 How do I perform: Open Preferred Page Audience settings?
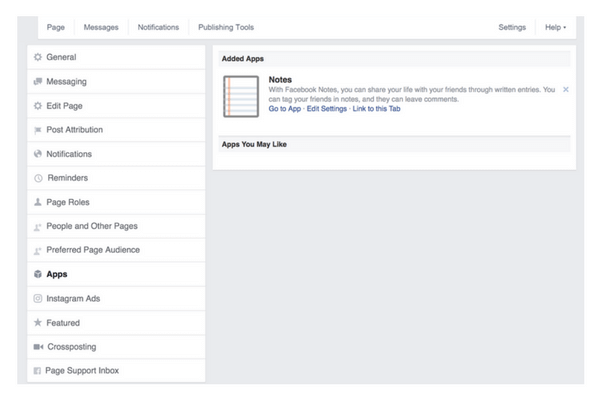click(x=116, y=250)
